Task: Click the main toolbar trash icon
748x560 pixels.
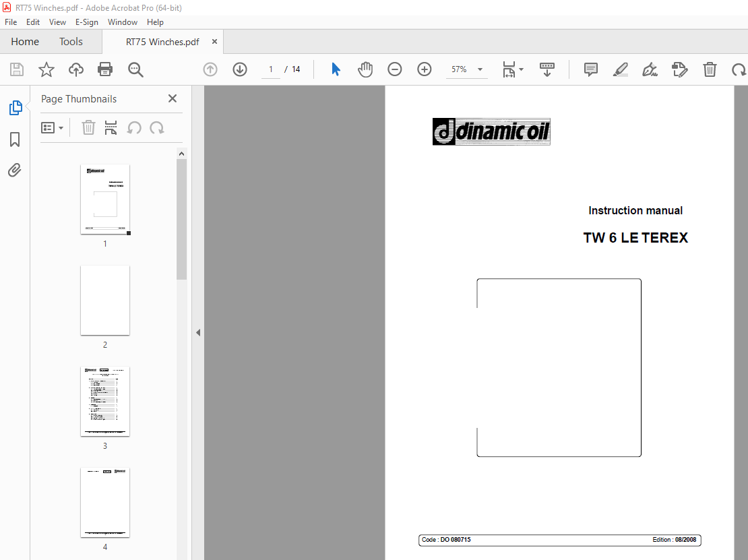Action: pyautogui.click(x=710, y=69)
